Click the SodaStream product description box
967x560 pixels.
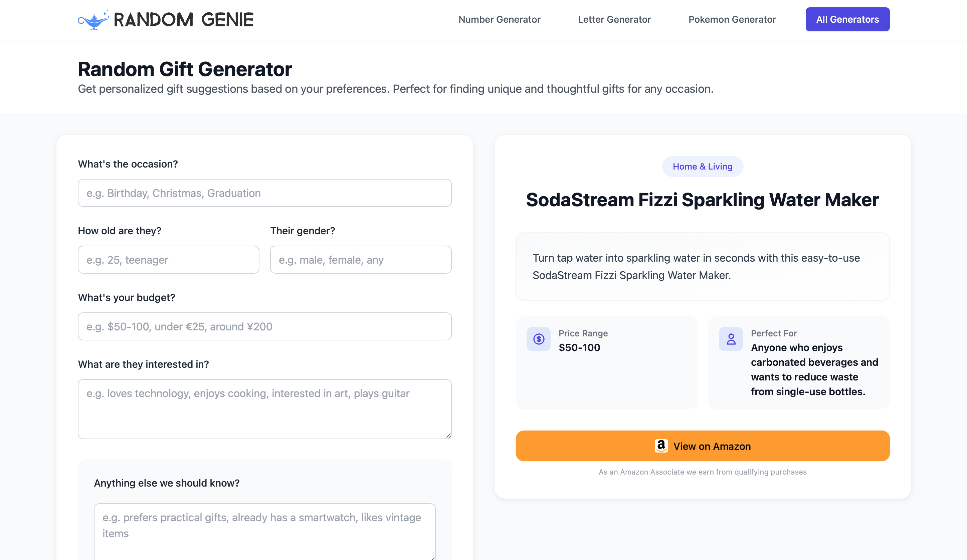(702, 266)
